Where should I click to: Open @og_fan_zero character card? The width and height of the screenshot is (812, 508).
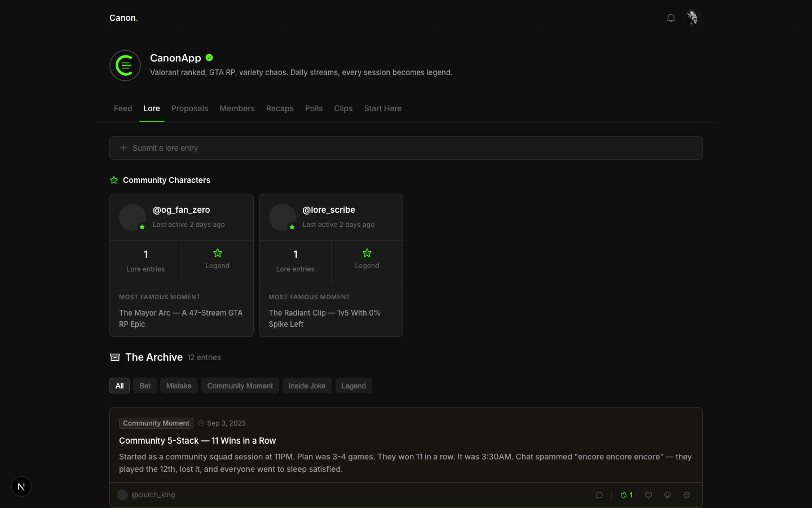pos(181,210)
